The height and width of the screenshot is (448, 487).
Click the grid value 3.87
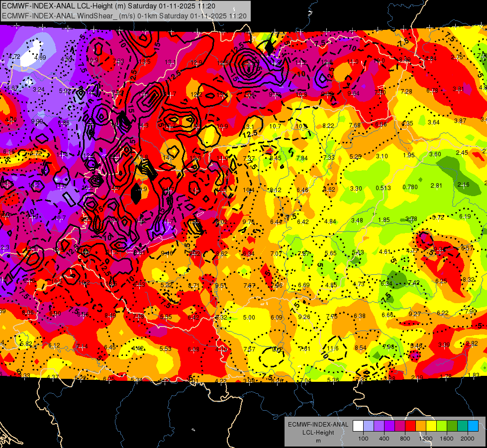point(460,120)
